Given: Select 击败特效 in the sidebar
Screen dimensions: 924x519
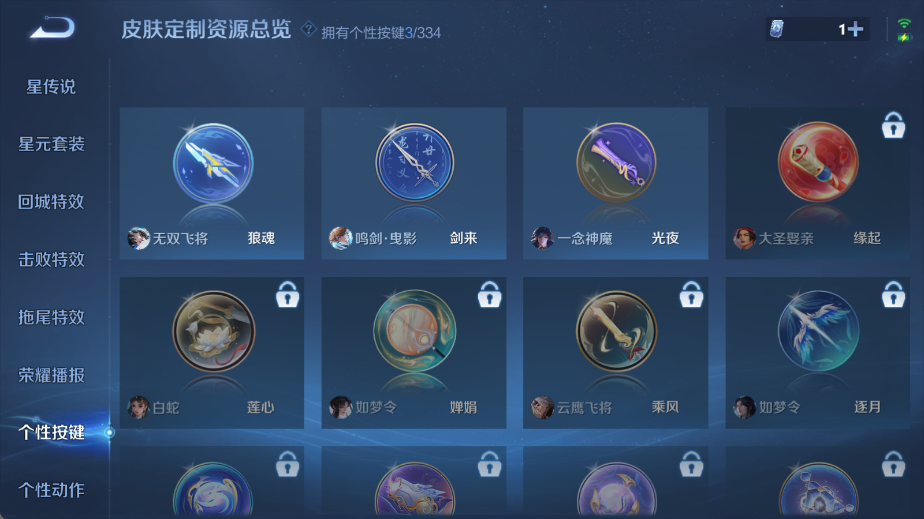Looking at the screenshot, I should point(51,259).
